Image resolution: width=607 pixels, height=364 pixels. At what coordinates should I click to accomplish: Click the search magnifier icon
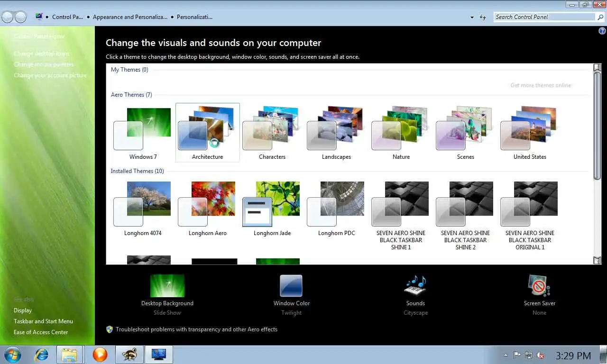(x=600, y=17)
